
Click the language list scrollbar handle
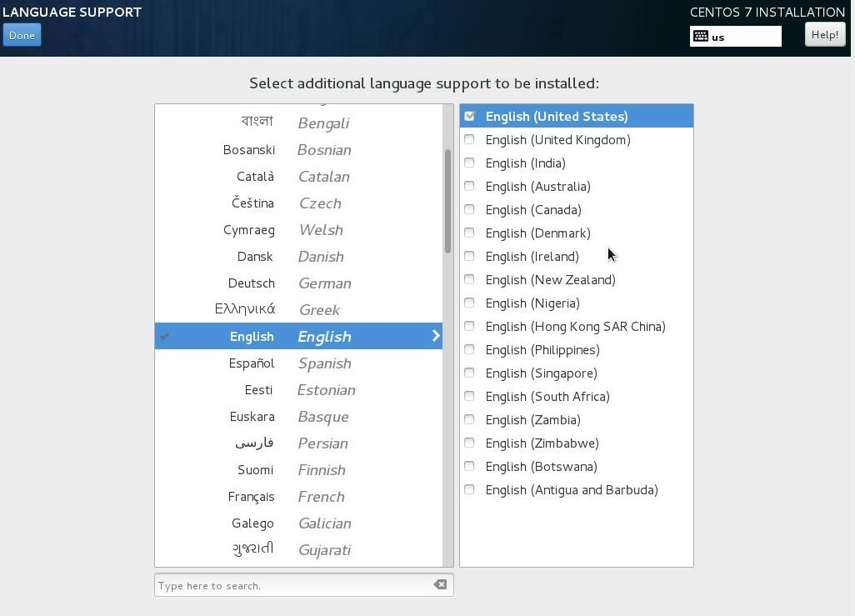click(x=447, y=201)
